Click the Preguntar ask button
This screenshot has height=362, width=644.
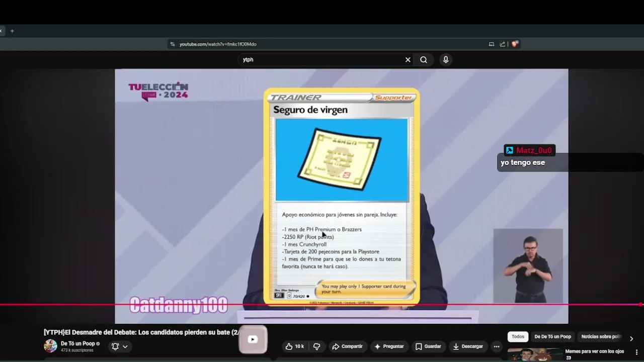[x=389, y=346]
